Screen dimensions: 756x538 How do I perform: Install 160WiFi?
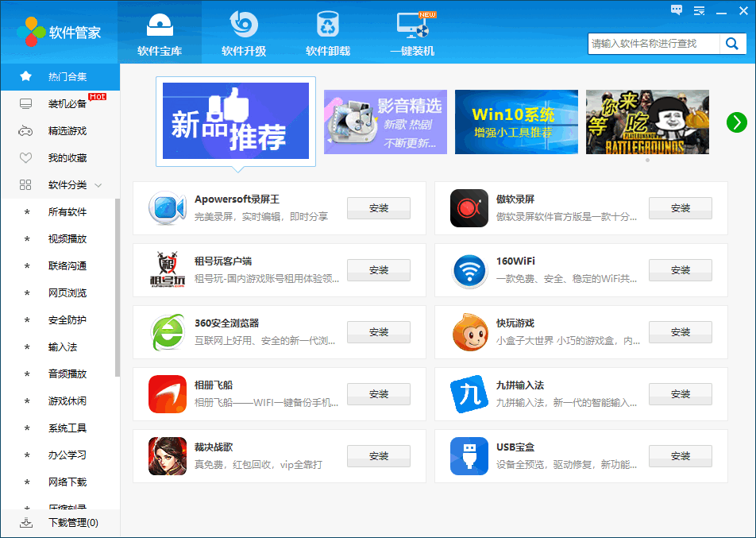coord(681,270)
